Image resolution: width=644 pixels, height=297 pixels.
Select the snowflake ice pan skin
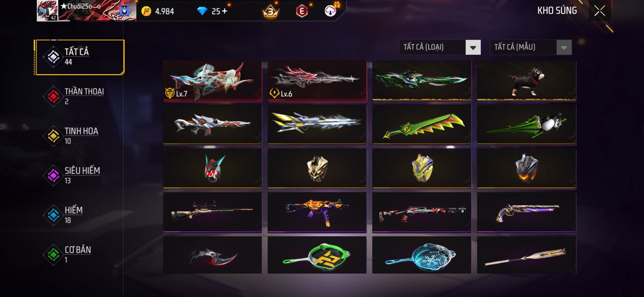tap(422, 255)
